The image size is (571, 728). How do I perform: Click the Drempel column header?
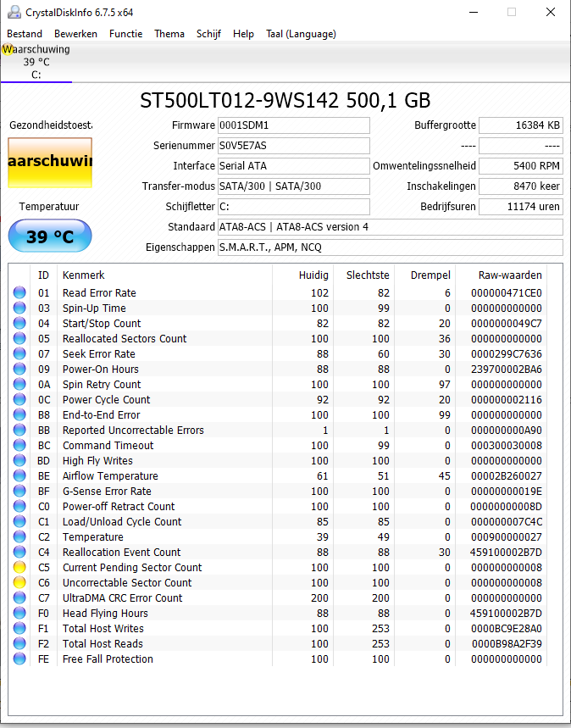[x=430, y=275]
